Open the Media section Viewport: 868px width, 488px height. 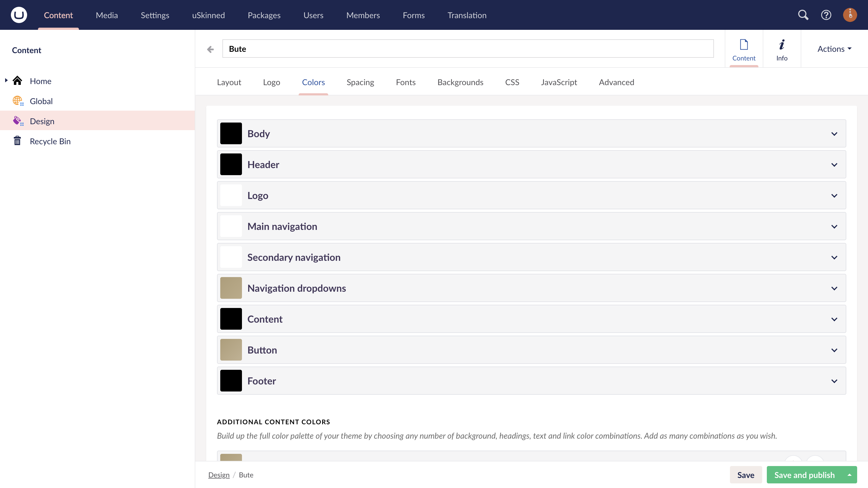[x=107, y=15]
